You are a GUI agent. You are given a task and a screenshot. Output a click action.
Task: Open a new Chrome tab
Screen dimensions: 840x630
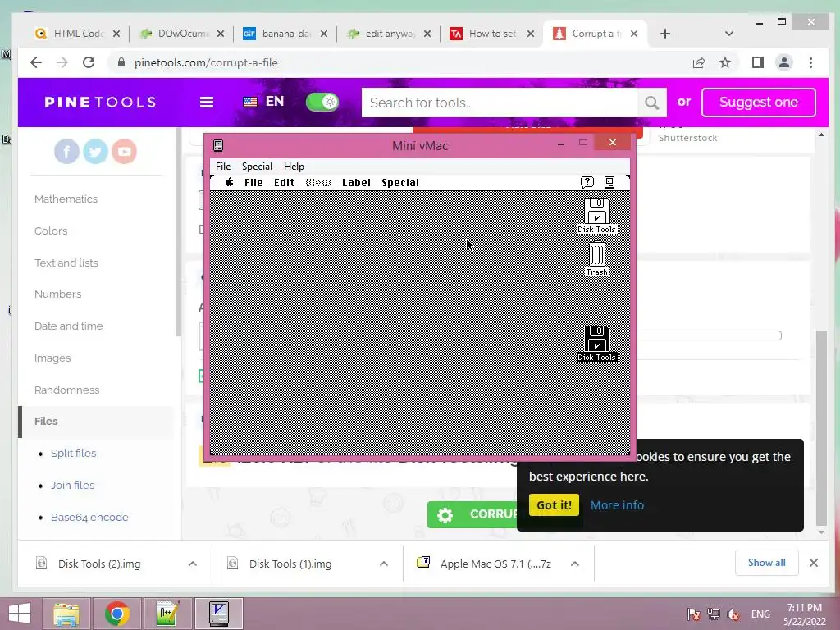[665, 34]
